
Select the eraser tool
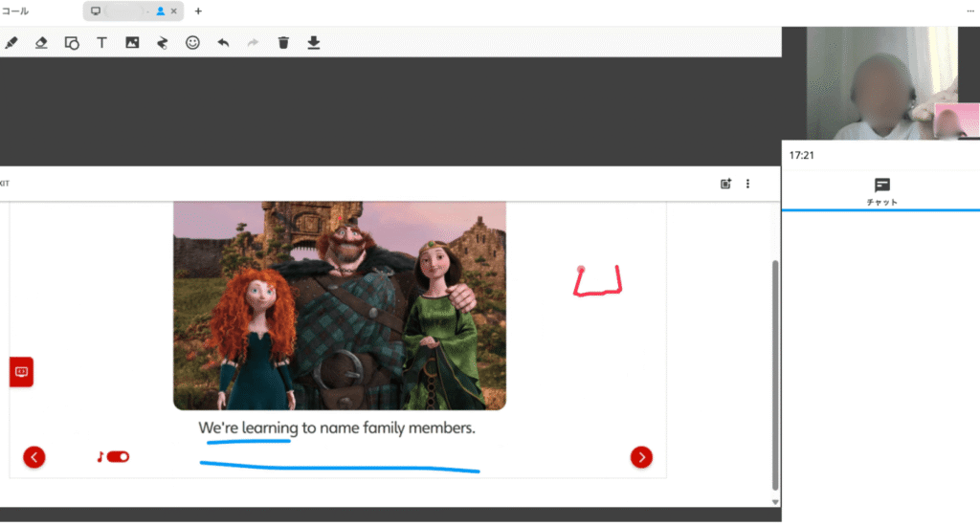[x=41, y=43]
